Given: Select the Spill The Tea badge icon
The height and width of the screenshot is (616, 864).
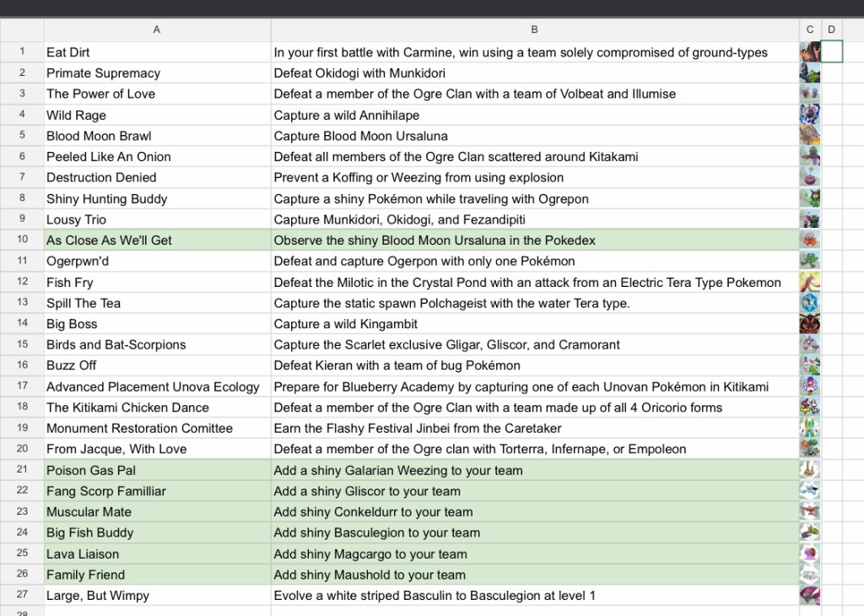Looking at the screenshot, I should [x=810, y=303].
